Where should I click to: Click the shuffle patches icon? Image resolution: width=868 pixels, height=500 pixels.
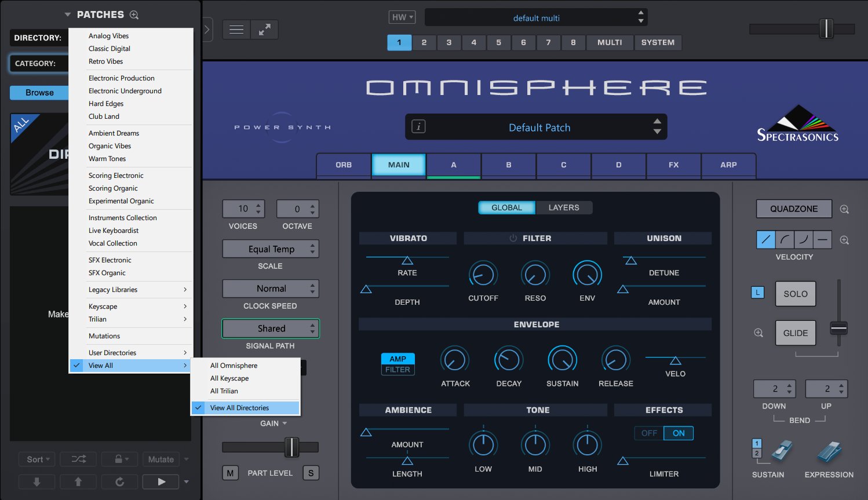pos(79,459)
